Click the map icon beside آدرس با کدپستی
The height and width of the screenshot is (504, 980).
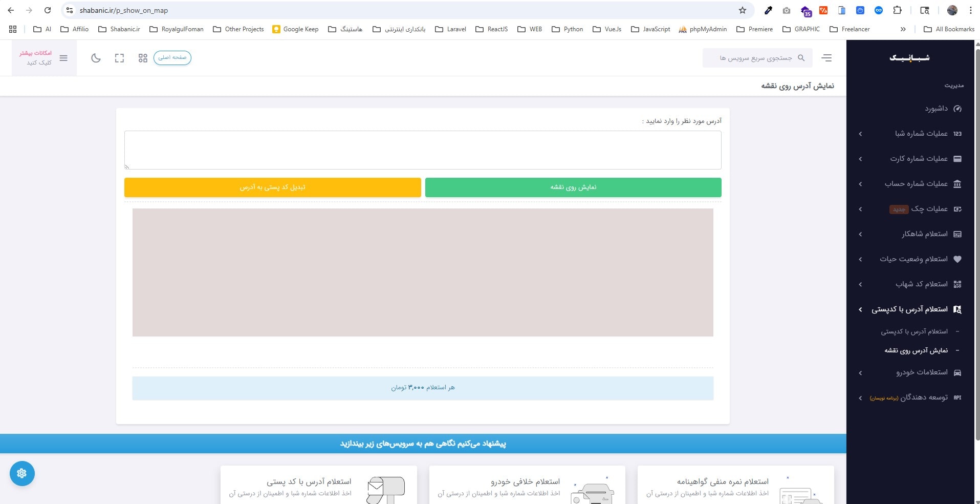[957, 309]
